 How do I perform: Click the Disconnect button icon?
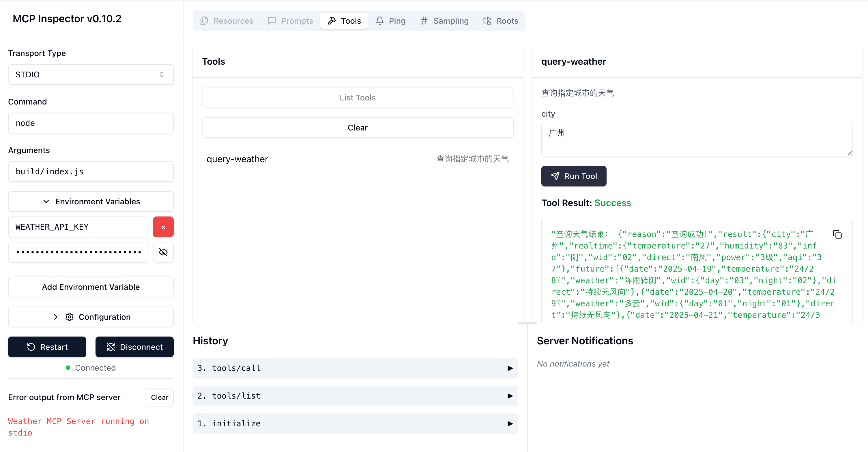coord(111,347)
